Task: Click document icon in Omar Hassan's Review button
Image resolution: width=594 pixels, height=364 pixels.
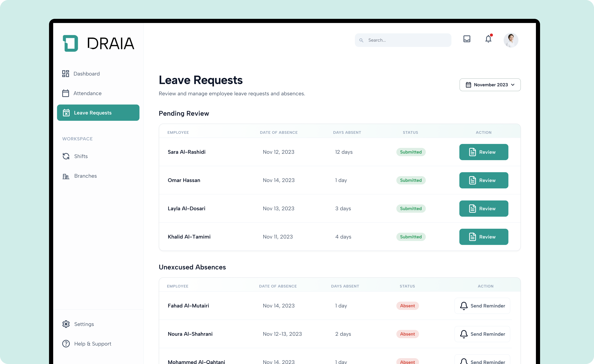Action: coord(472,180)
